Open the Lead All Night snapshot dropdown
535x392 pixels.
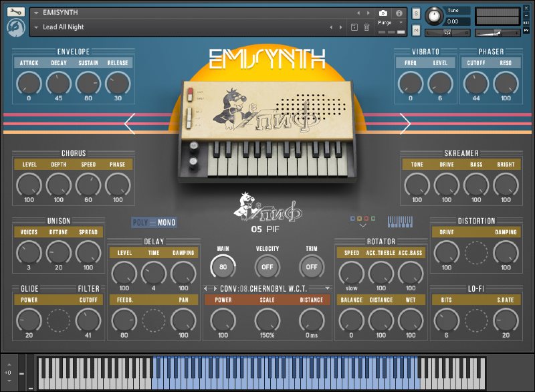[37, 27]
